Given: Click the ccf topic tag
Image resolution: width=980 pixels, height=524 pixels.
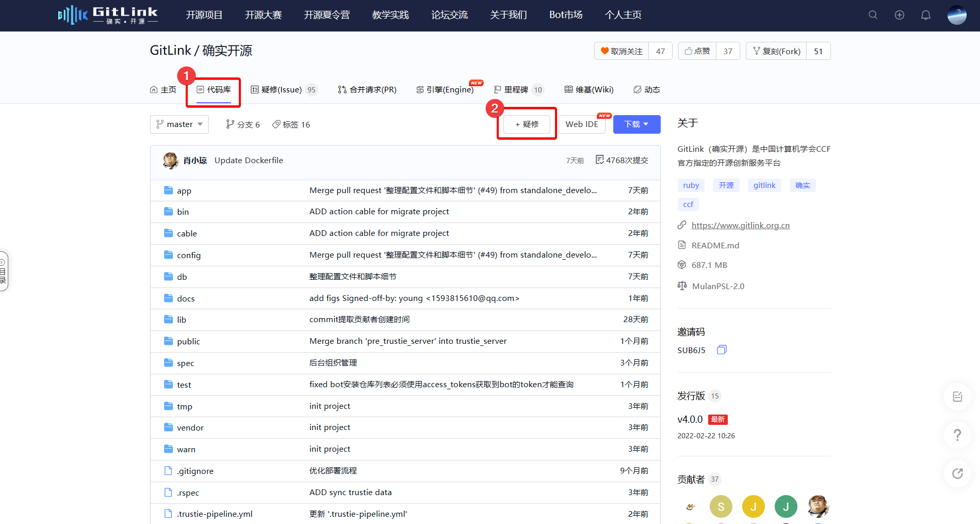Looking at the screenshot, I should pyautogui.click(x=688, y=204).
